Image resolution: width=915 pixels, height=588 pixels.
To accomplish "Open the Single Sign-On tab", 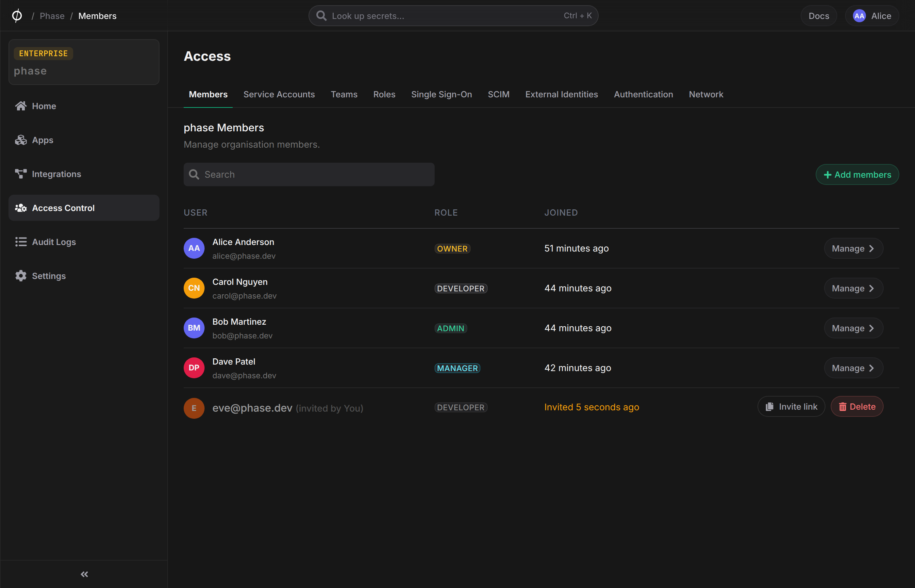I will coord(441,94).
